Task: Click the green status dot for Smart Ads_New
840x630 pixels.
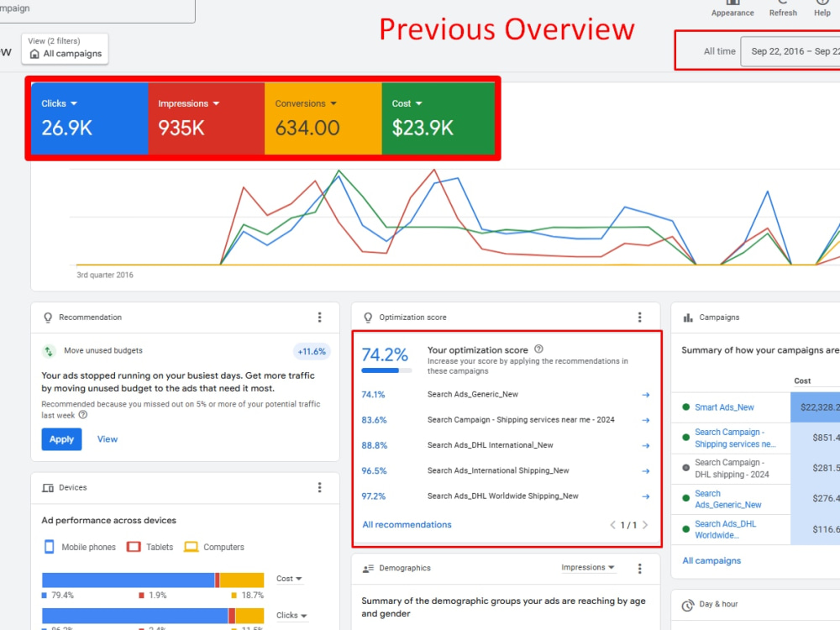Action: coord(685,407)
